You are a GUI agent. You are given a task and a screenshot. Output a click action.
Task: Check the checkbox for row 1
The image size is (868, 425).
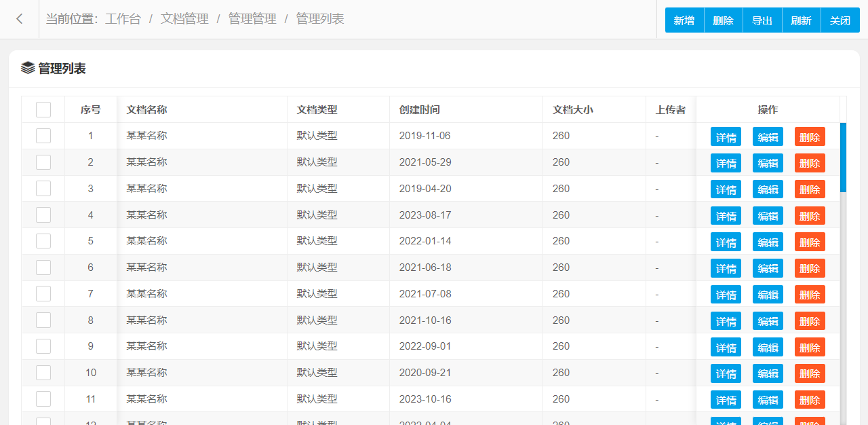click(43, 136)
